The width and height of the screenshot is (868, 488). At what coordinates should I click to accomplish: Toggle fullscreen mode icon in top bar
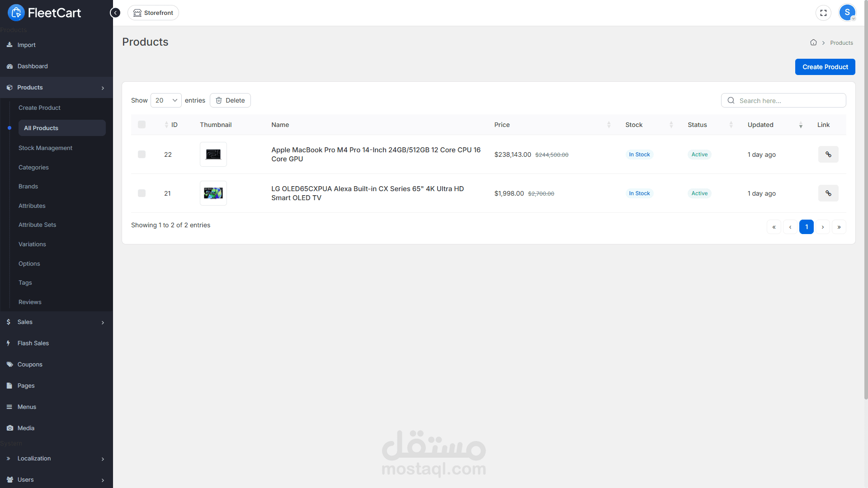[823, 13]
